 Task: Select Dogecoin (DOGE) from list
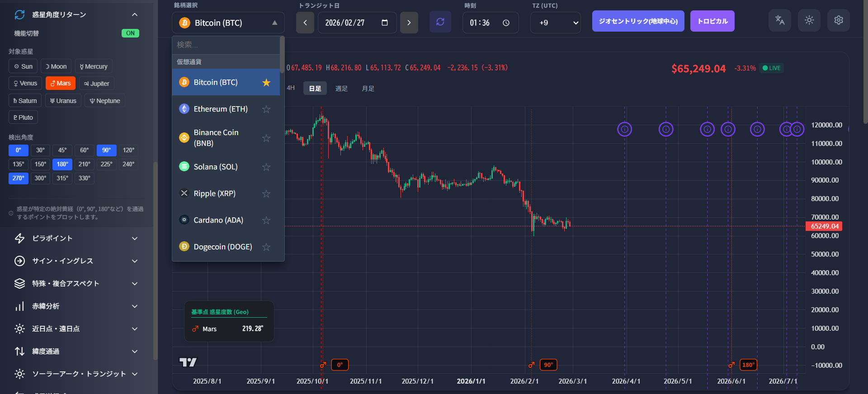click(226, 247)
